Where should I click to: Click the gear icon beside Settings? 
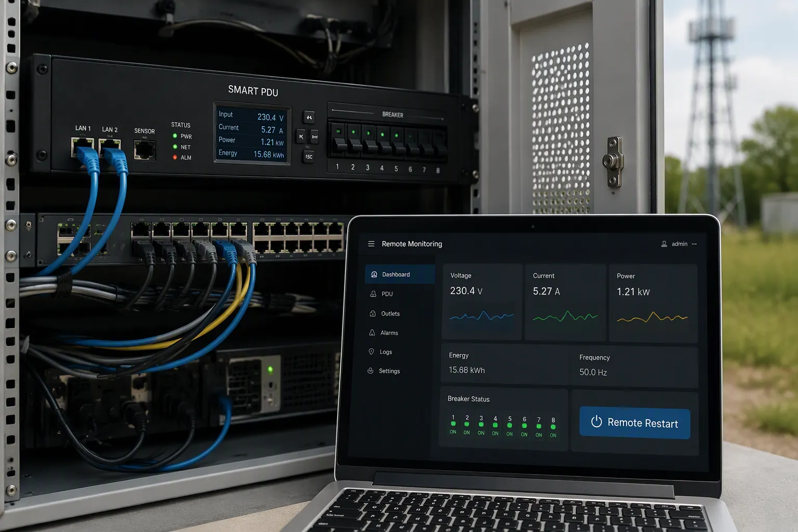pyautogui.click(x=370, y=371)
